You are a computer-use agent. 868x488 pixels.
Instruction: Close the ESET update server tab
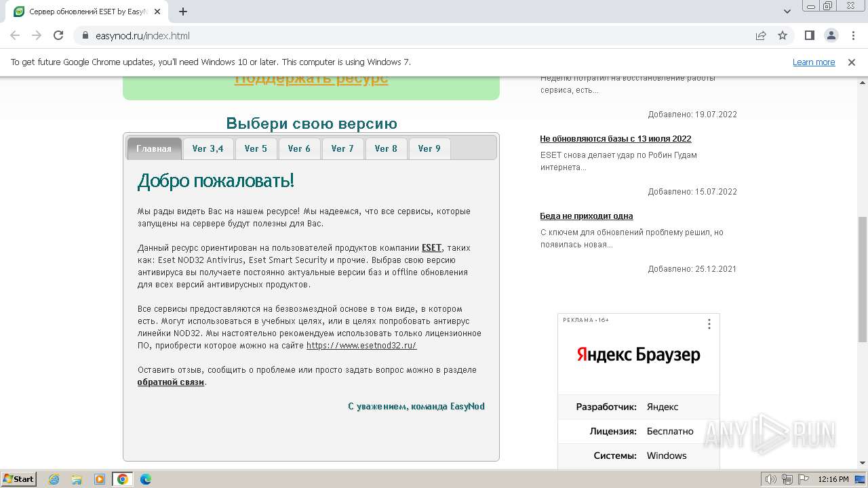click(158, 12)
